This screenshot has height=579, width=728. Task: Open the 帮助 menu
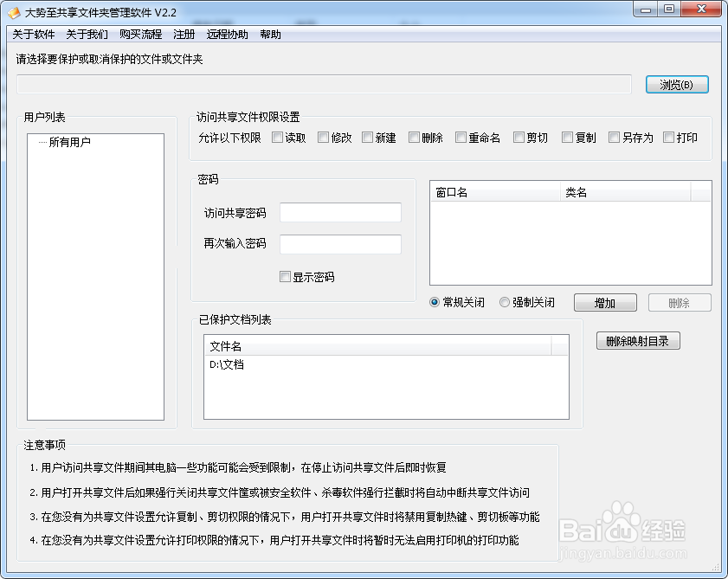(270, 35)
